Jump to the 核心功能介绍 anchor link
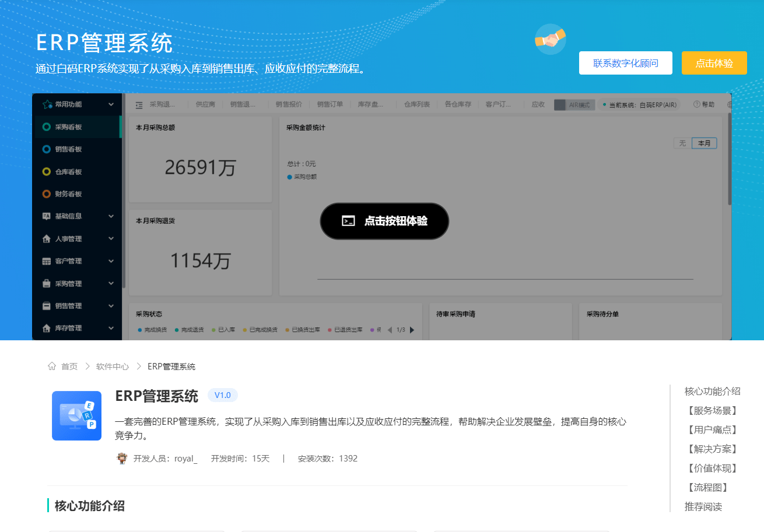The height and width of the screenshot is (532, 764). point(713,391)
